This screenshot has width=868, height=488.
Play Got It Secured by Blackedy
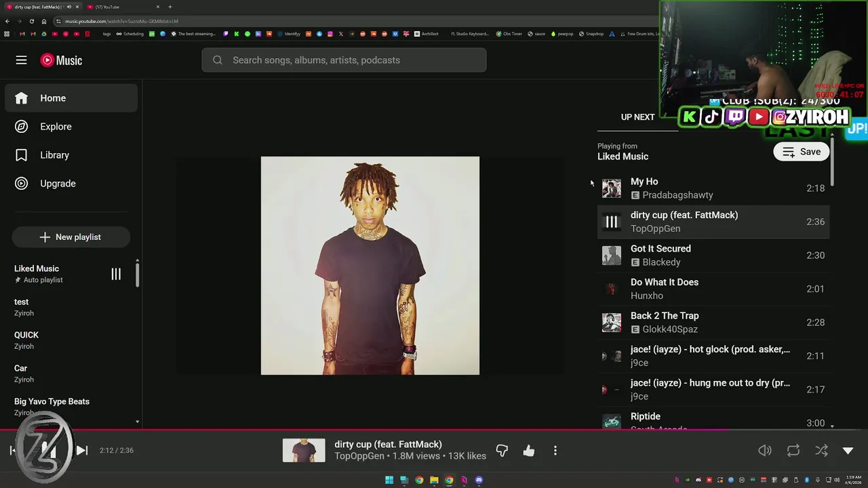pyautogui.click(x=713, y=256)
